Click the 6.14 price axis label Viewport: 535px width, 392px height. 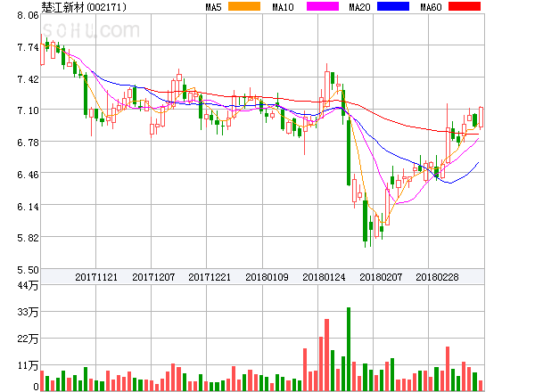pyautogui.click(x=28, y=207)
